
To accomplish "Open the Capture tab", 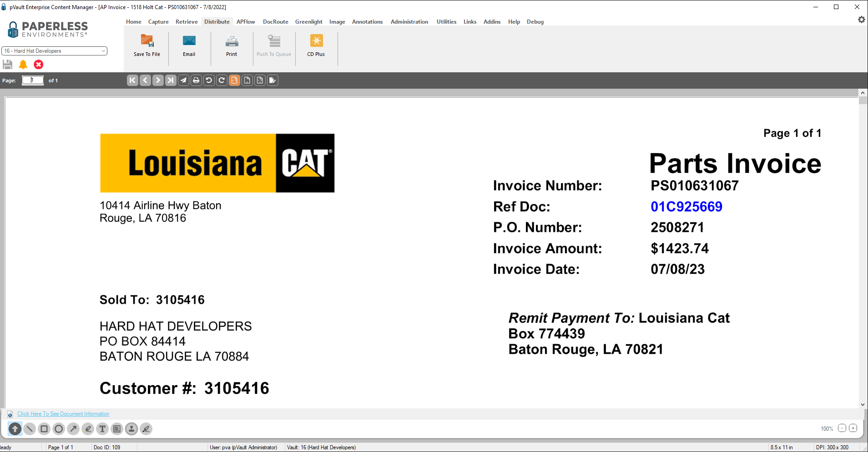I will [158, 22].
